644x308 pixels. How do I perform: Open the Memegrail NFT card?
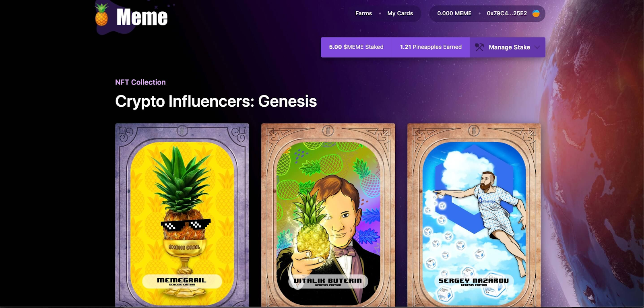click(x=182, y=215)
